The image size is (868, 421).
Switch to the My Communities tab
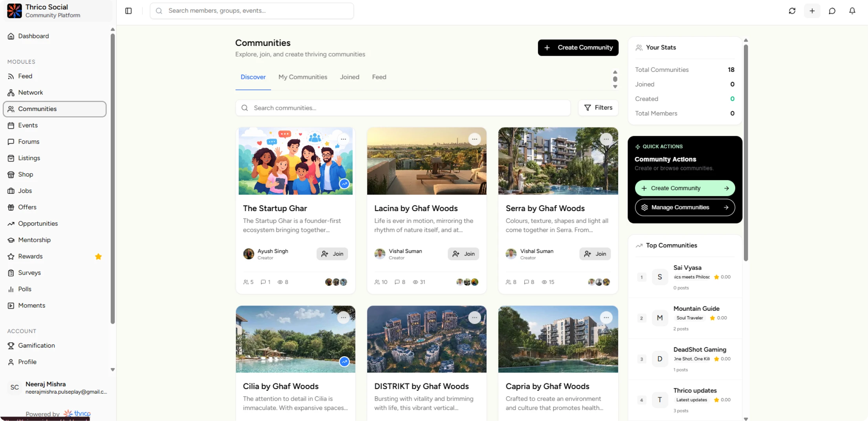tap(303, 77)
